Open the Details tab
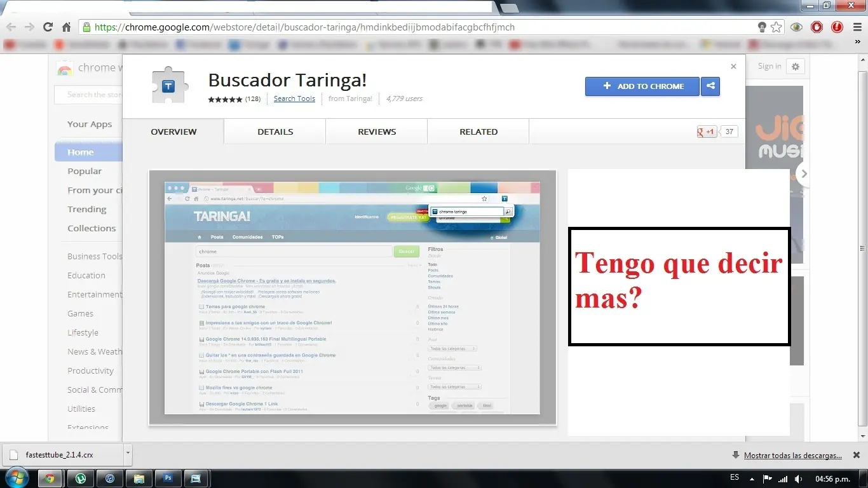Viewport: 868px width, 488px height. 275,132
